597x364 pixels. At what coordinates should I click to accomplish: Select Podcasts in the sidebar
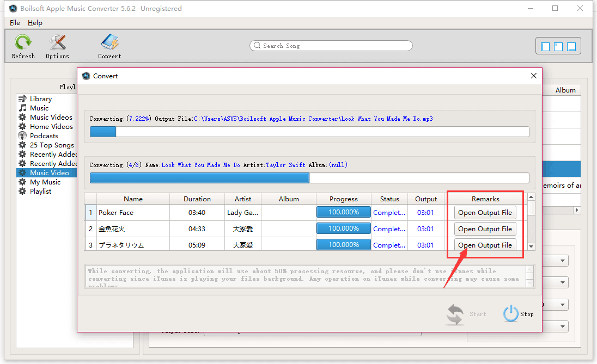(x=44, y=136)
